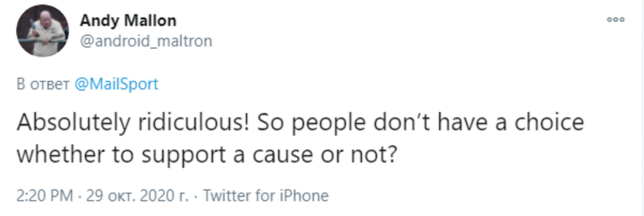Click the "В ответ" reply label
This screenshot has width=644, height=216.
[43, 84]
